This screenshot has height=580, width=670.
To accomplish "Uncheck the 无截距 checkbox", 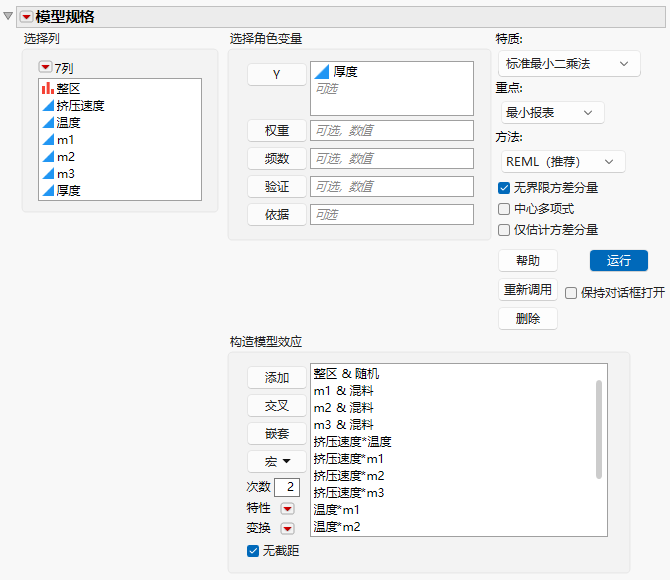I will pos(253,551).
